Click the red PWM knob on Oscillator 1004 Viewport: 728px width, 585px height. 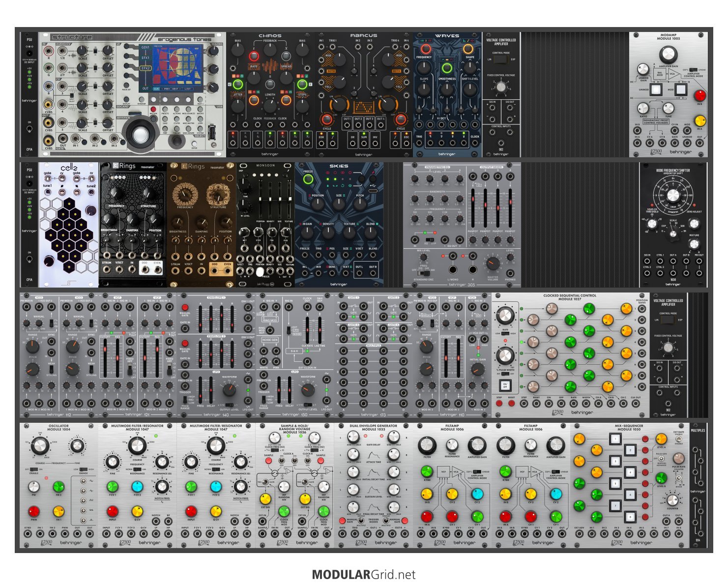(34, 511)
